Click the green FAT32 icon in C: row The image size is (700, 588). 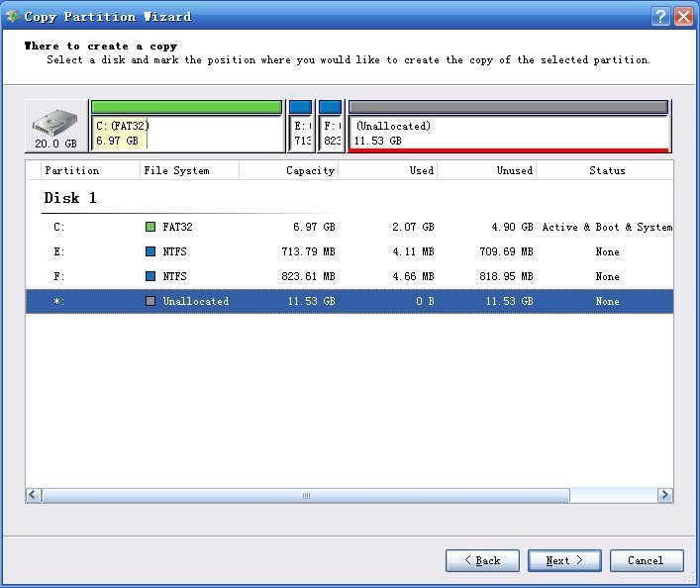click(x=150, y=227)
